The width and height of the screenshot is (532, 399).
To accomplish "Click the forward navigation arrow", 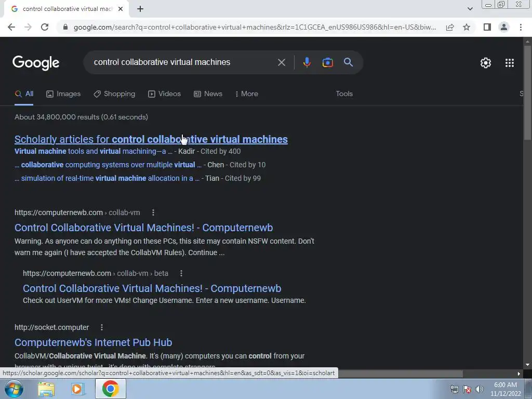I will (x=28, y=27).
